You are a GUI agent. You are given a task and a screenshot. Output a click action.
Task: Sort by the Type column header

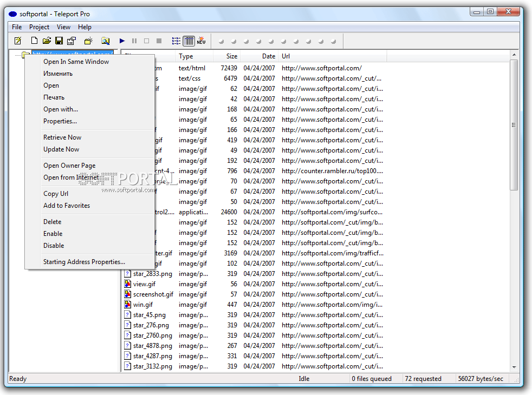(194, 56)
